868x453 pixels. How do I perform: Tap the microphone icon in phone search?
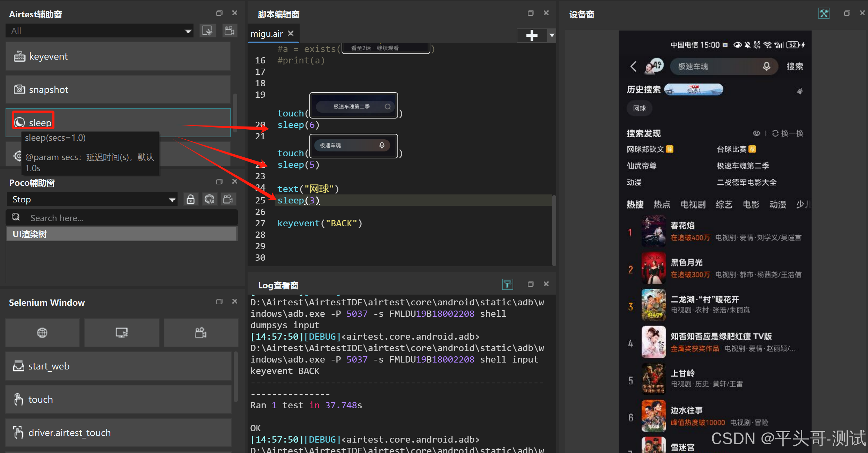(x=766, y=66)
